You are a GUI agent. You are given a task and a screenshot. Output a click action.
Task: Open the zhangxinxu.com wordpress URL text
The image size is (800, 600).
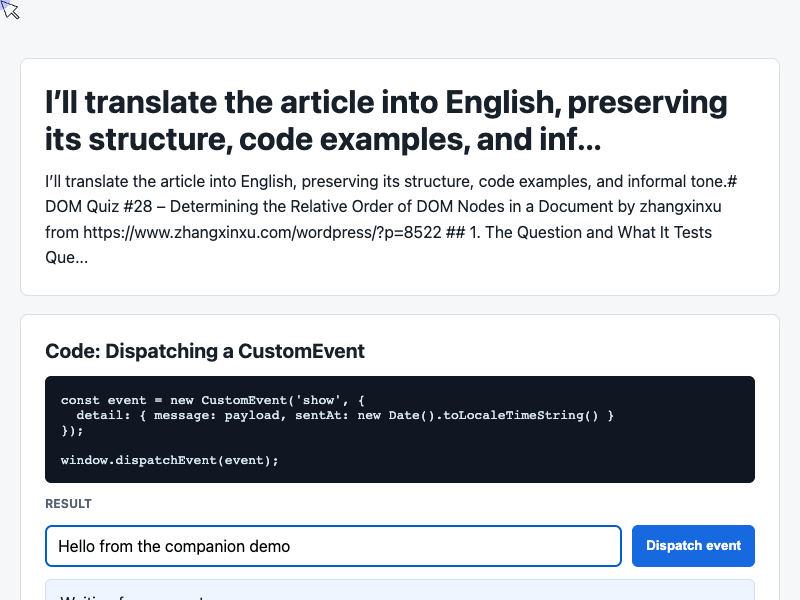click(x=262, y=232)
